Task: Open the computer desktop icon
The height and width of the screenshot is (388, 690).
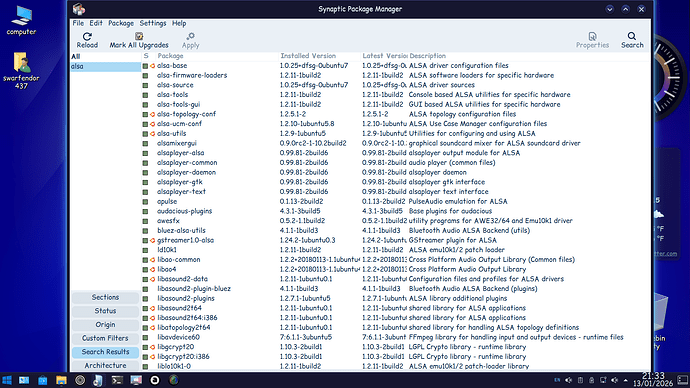Action: [x=21, y=20]
